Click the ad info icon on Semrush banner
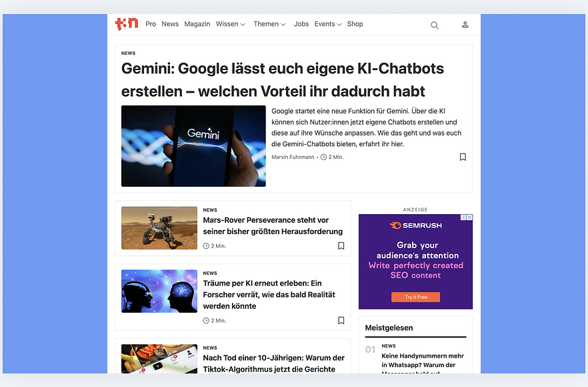The image size is (588, 387). tap(463, 218)
